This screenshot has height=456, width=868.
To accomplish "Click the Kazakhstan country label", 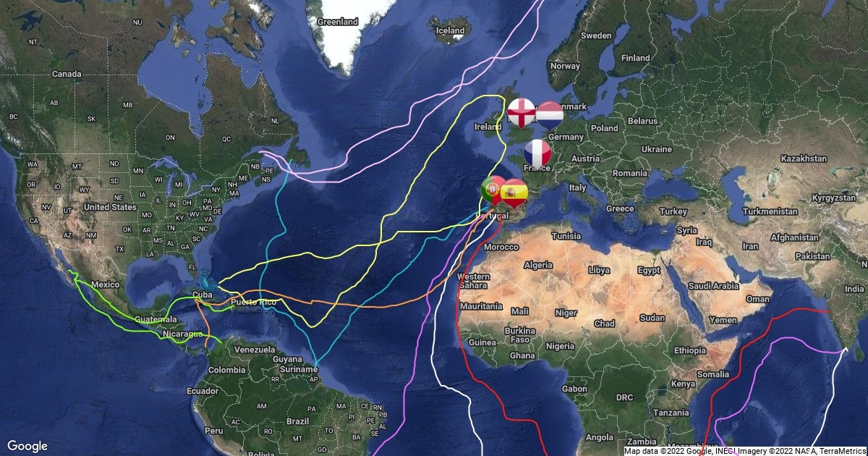I will tap(804, 159).
